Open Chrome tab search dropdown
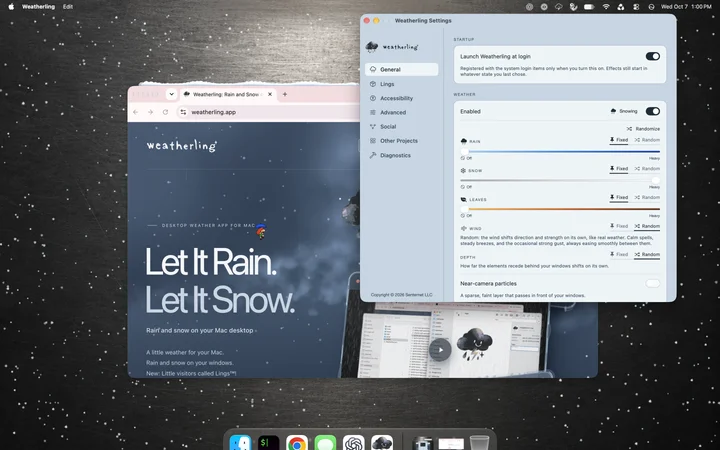Image resolution: width=720 pixels, height=450 pixels. tap(171, 94)
